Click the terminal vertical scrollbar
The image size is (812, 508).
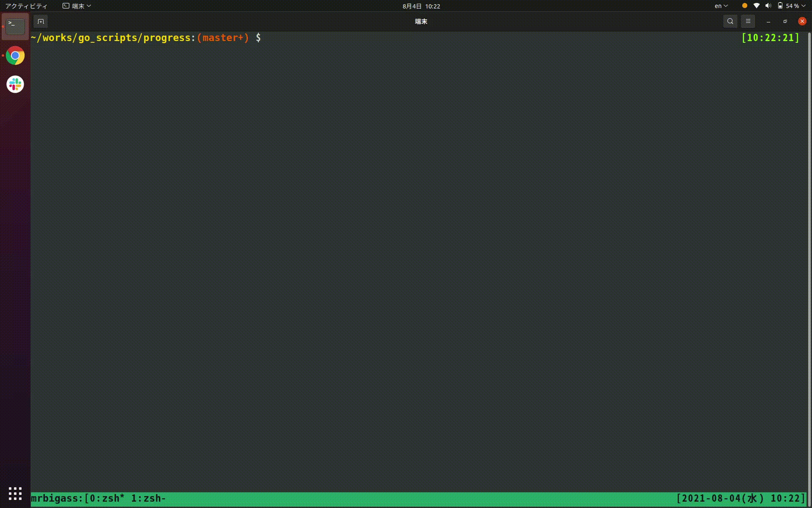tap(809, 254)
